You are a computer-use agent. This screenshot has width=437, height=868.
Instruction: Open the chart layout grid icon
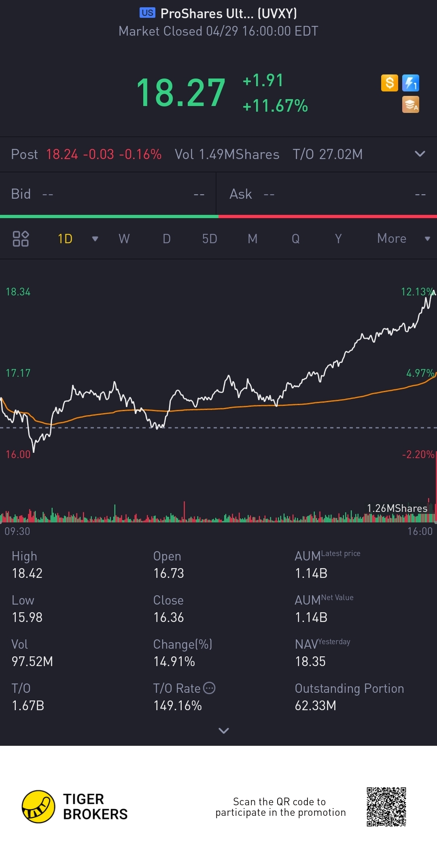21,239
